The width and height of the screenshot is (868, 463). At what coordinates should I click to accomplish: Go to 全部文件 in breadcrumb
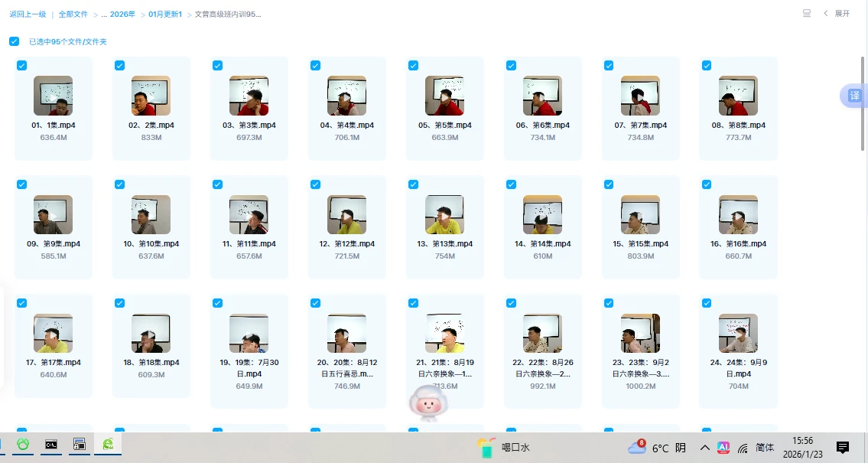73,15
